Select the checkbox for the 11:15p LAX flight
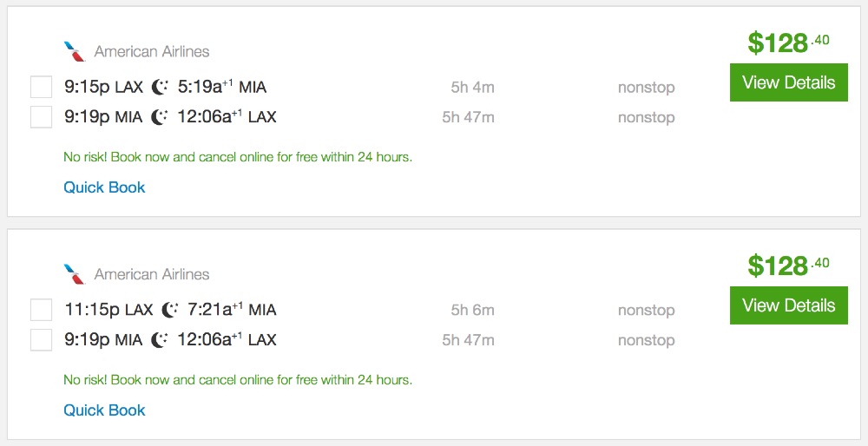868x446 pixels. [41, 310]
